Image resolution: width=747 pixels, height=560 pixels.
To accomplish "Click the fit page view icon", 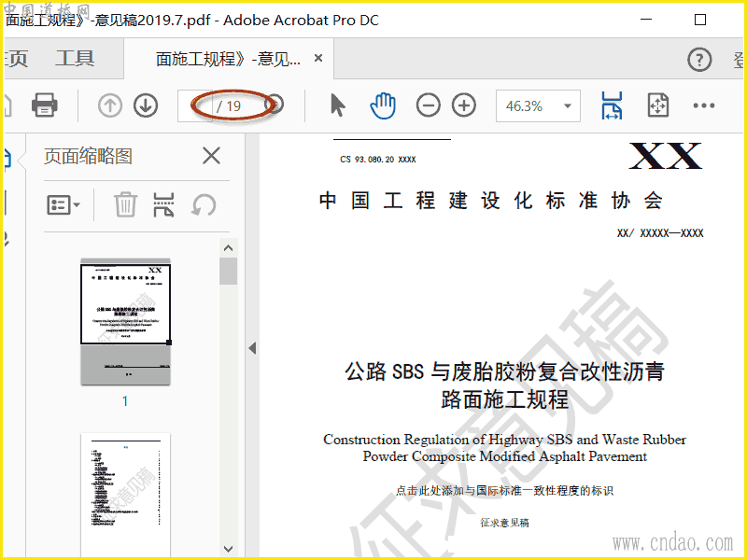I will 658,105.
